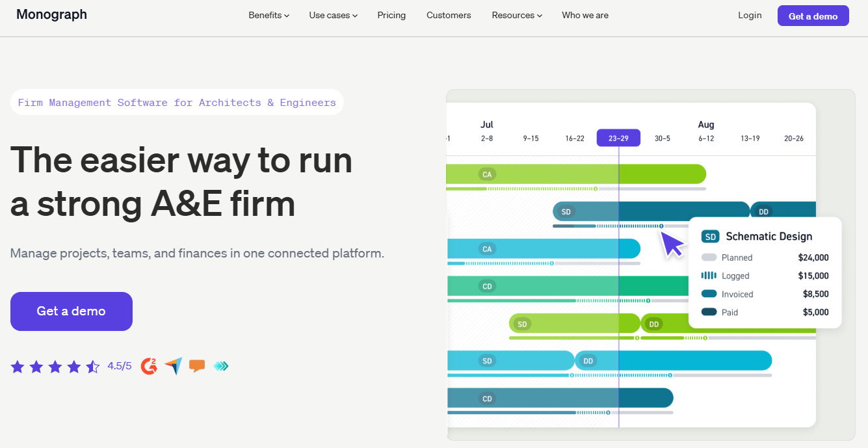Click the CA badge on light blue bar
The image size is (868, 448).
point(487,249)
